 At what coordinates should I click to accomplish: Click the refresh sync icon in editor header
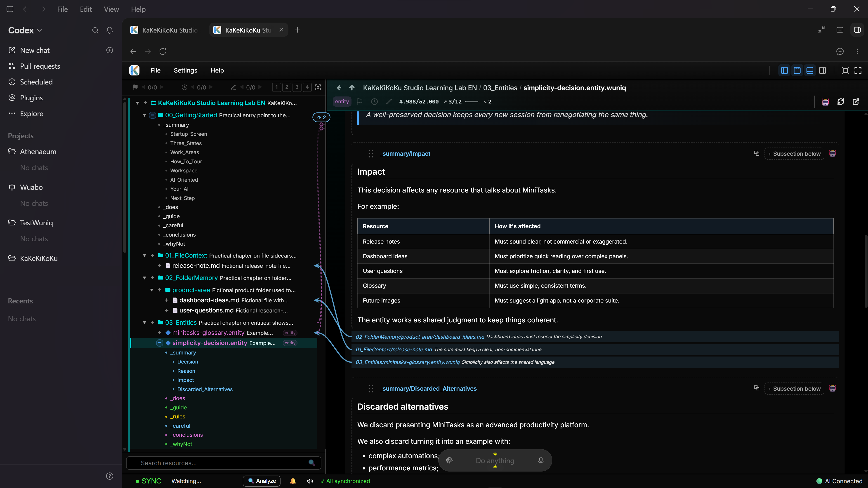pos(841,102)
